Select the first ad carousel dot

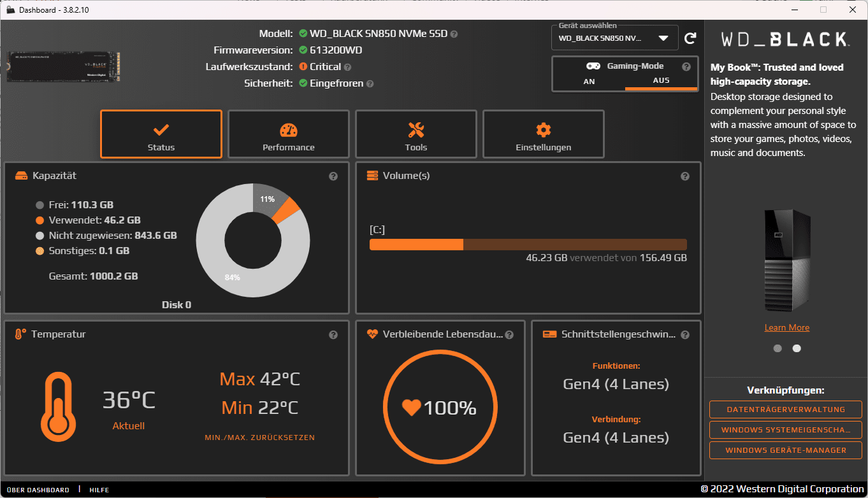tap(778, 348)
